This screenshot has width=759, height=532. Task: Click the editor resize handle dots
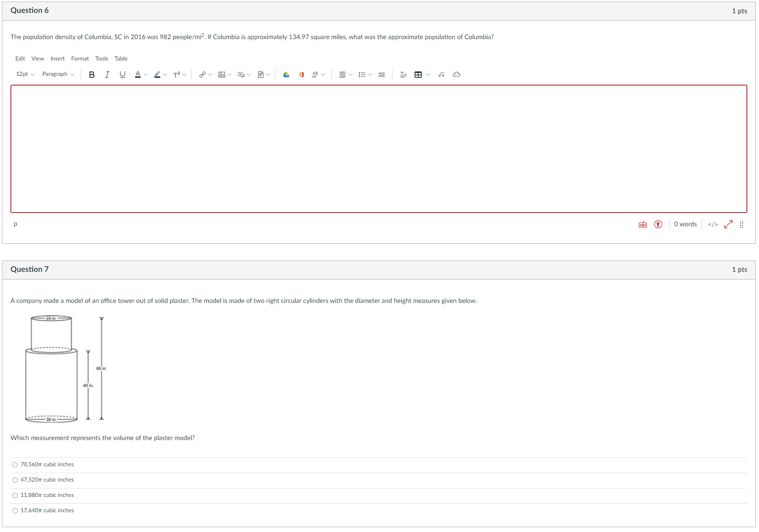click(x=742, y=225)
